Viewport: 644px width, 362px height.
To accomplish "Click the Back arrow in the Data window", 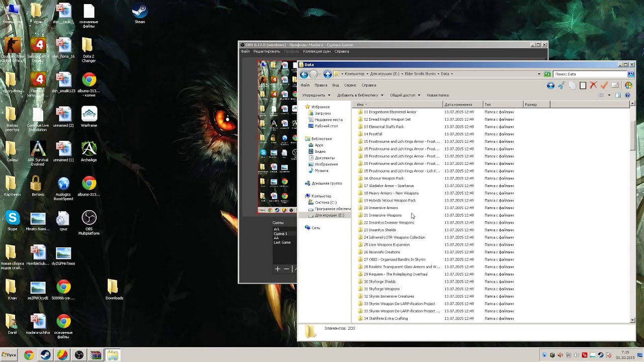I will coord(304,74).
